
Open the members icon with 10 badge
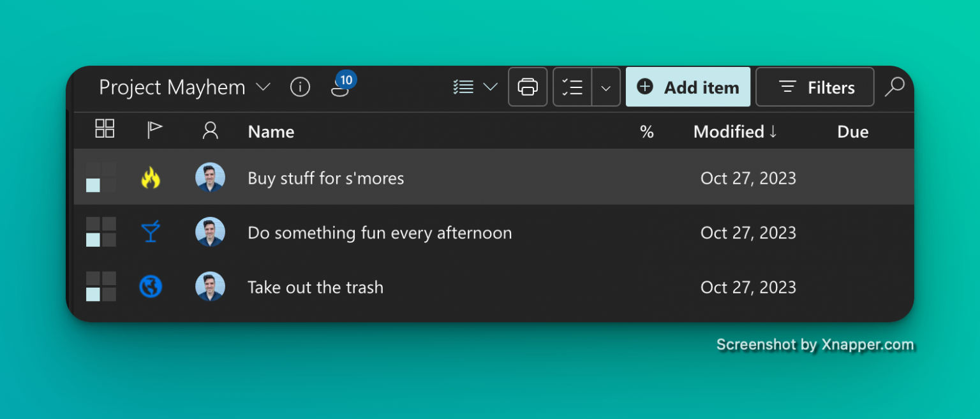pyautogui.click(x=341, y=87)
